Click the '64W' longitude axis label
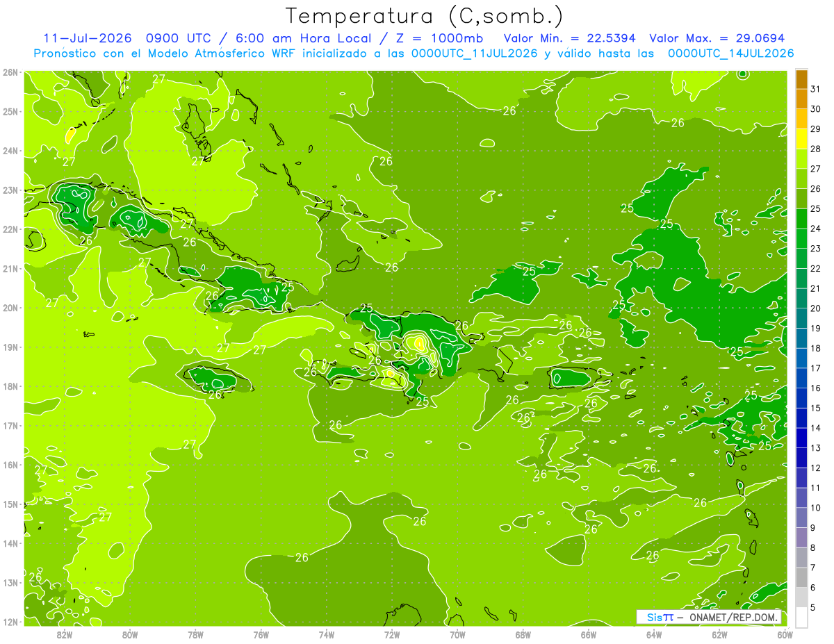Screen dimensions: 834x644 [654, 635]
